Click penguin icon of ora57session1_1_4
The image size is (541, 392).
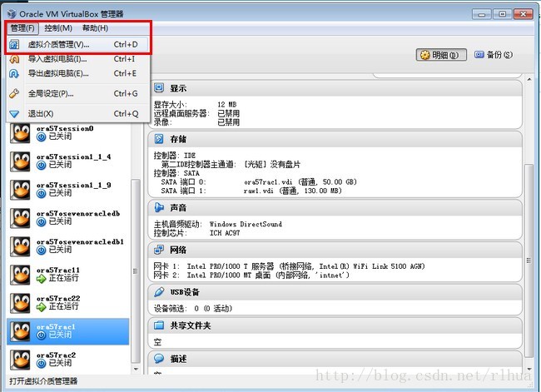coord(20,161)
